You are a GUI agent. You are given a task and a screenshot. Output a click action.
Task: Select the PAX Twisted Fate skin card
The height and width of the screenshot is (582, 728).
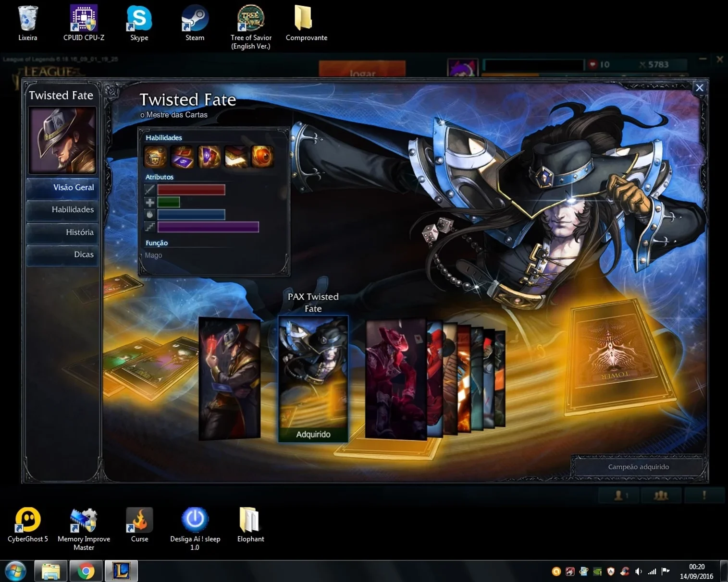313,378
